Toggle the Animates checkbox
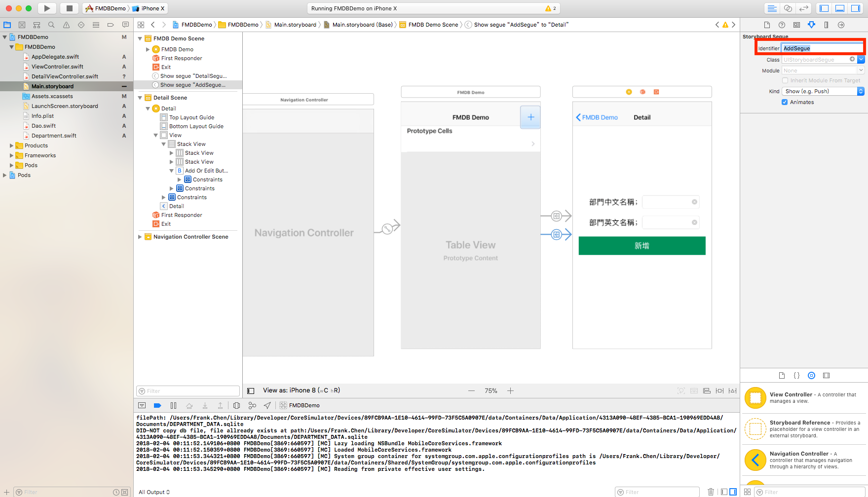The width and height of the screenshot is (868, 497). click(785, 102)
